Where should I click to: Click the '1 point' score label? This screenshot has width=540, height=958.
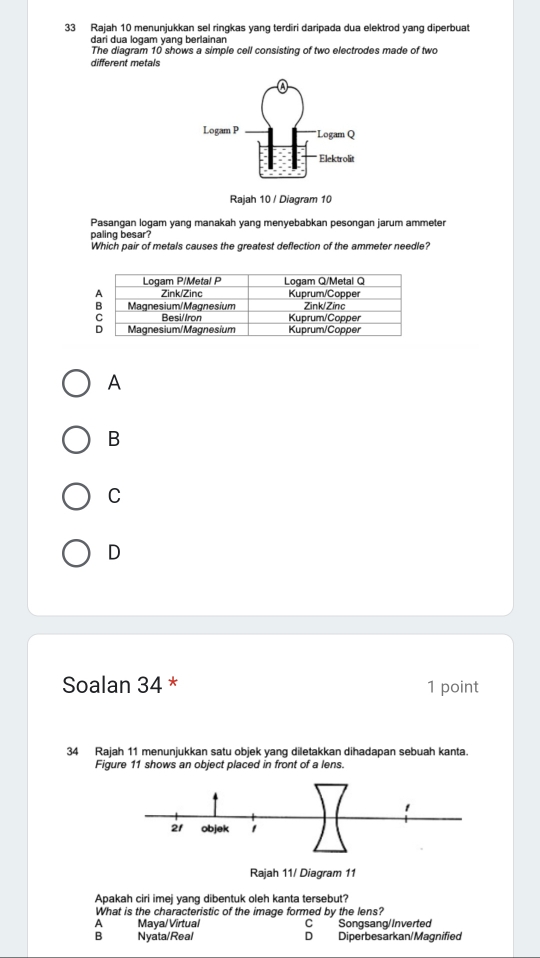point(453,687)
